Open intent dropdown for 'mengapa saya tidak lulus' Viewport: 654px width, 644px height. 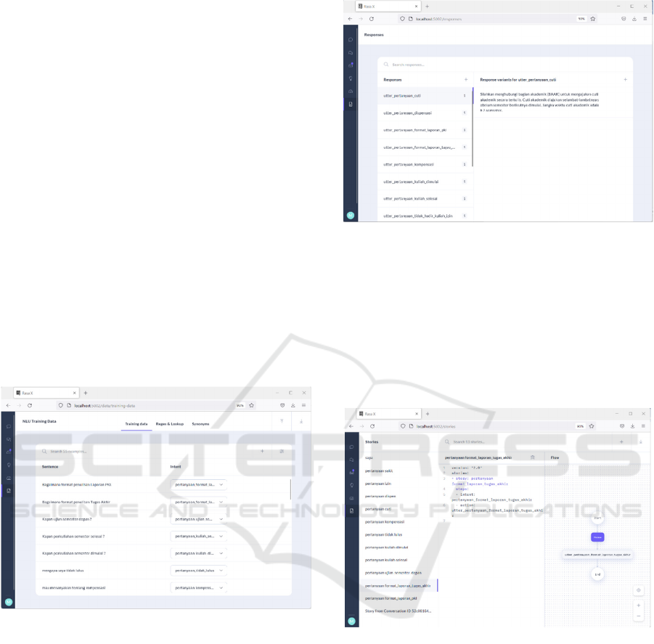221,571
